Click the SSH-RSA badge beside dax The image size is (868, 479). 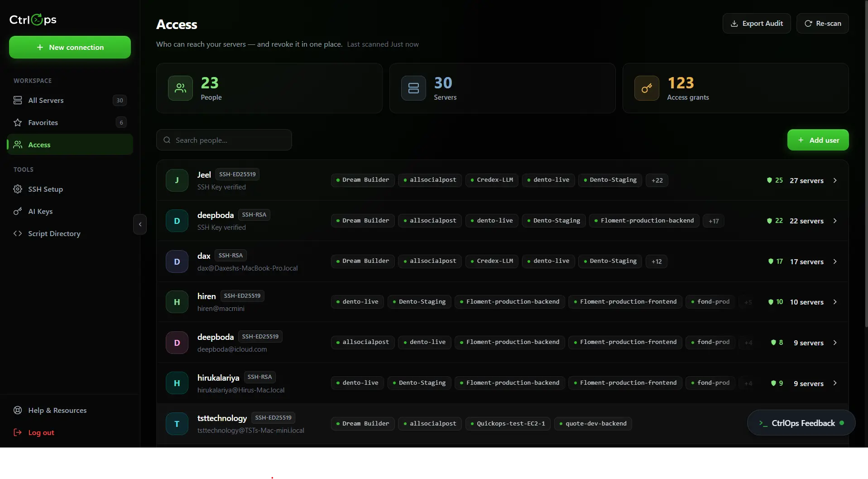[230, 256]
